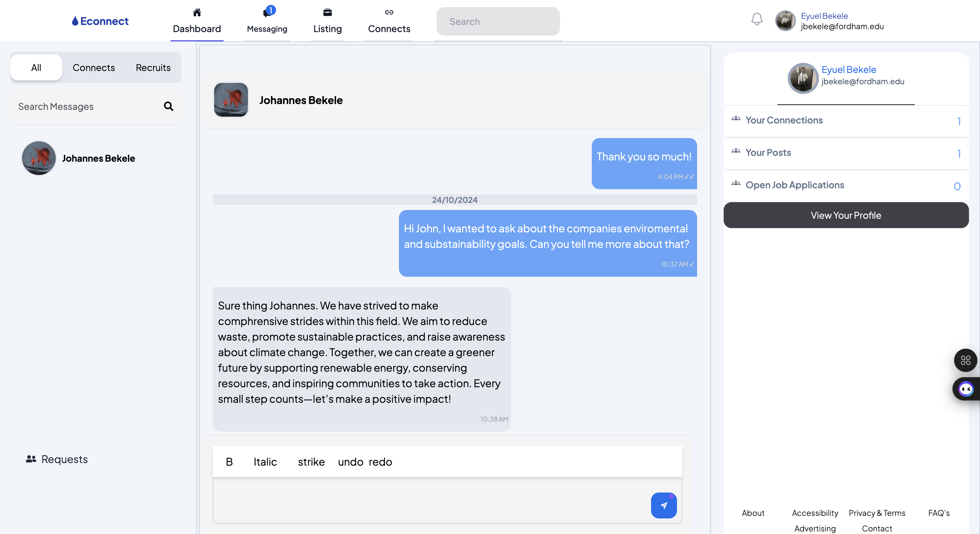Click the 'Hi John, I wanted to ask' message
980x534 pixels.
pos(548,243)
